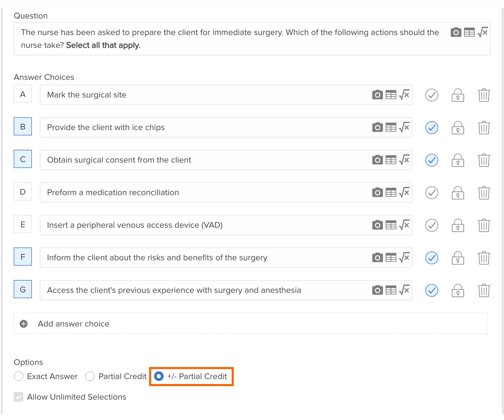Insert a formula into choice E about VAD
Screen dimensions: 504x420
point(405,225)
